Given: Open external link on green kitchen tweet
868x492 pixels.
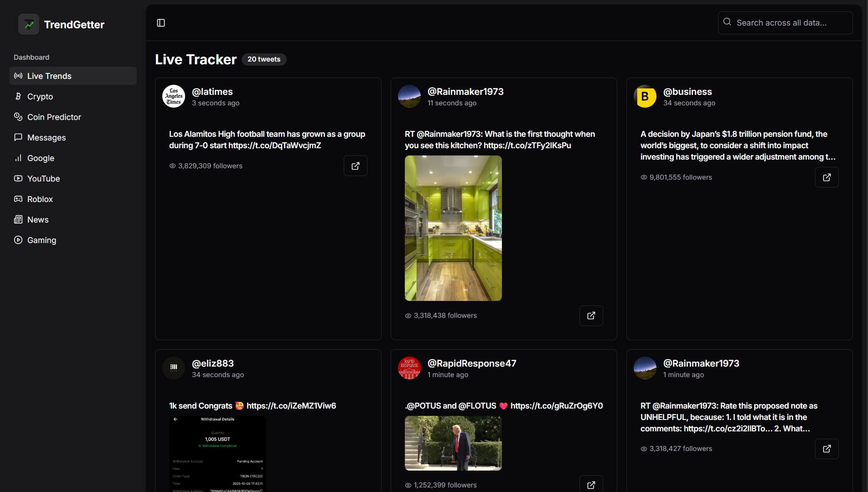Looking at the screenshot, I should (591, 316).
